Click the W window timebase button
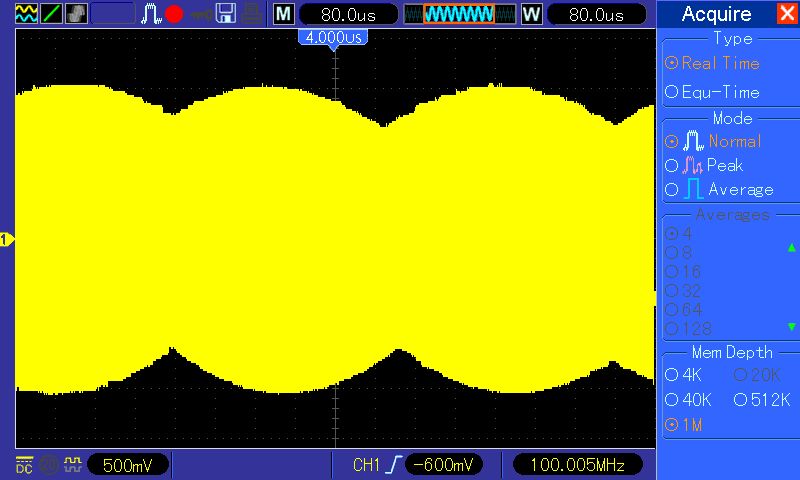This screenshot has width=800, height=480. pos(531,14)
